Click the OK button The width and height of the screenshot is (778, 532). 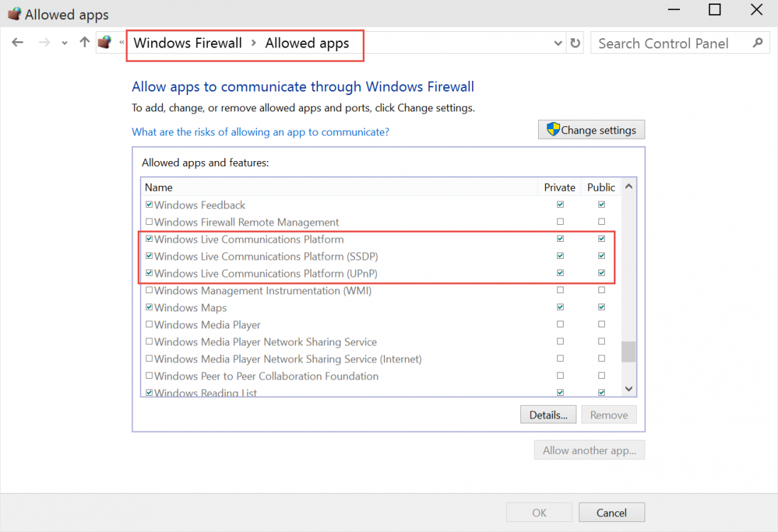click(x=539, y=513)
